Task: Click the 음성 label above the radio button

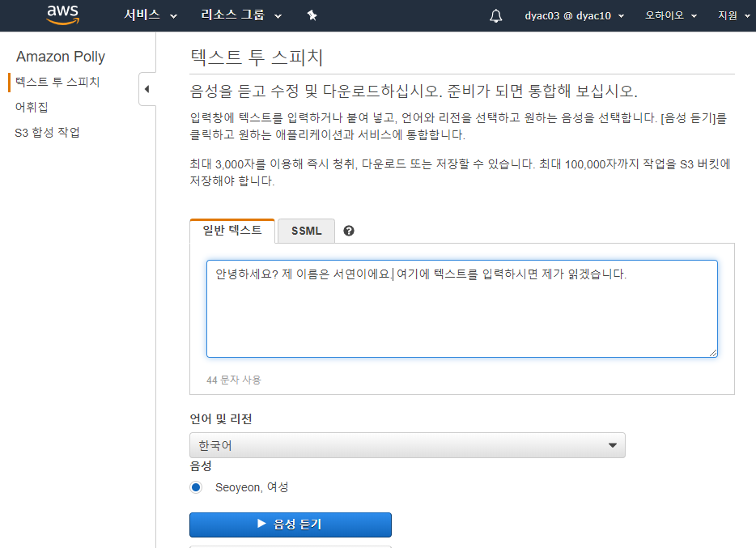Action: pos(201,466)
